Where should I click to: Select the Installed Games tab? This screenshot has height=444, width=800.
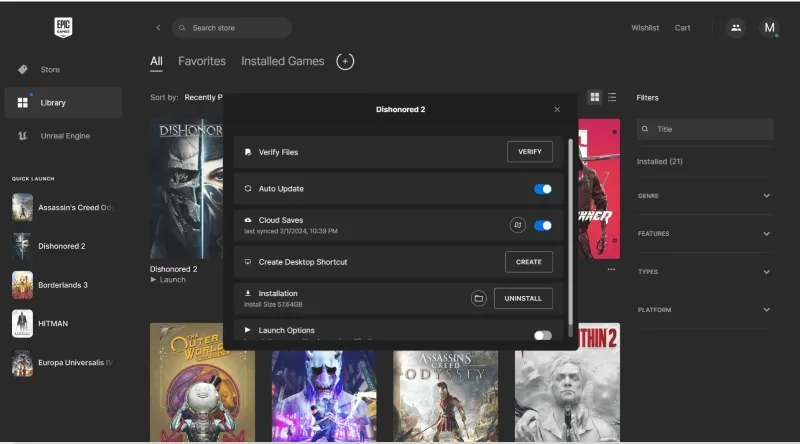283,61
